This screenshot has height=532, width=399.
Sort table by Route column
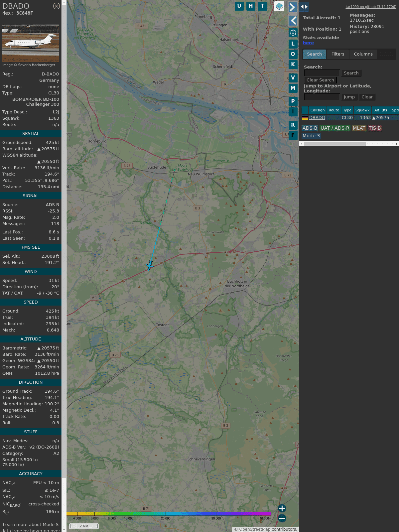pos(334,110)
